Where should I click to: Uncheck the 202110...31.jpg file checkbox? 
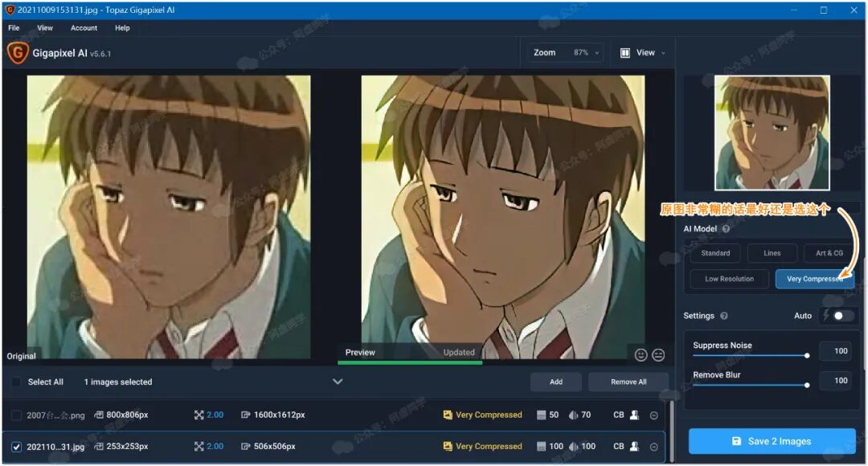point(16,447)
